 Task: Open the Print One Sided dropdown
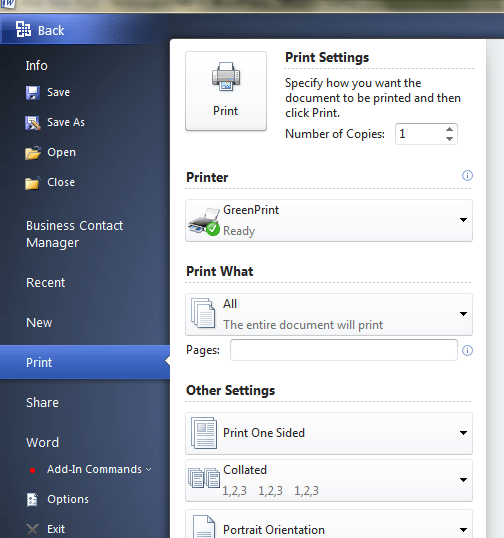pos(329,433)
